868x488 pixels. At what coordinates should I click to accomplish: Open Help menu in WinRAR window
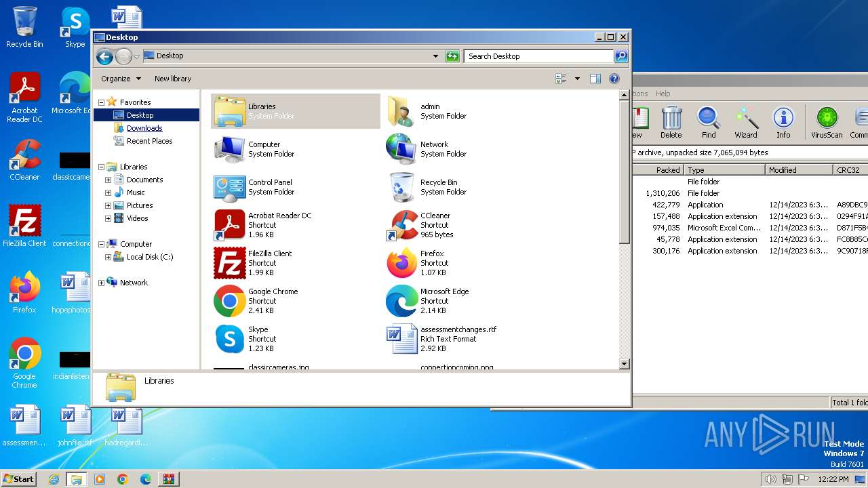pyautogui.click(x=663, y=94)
